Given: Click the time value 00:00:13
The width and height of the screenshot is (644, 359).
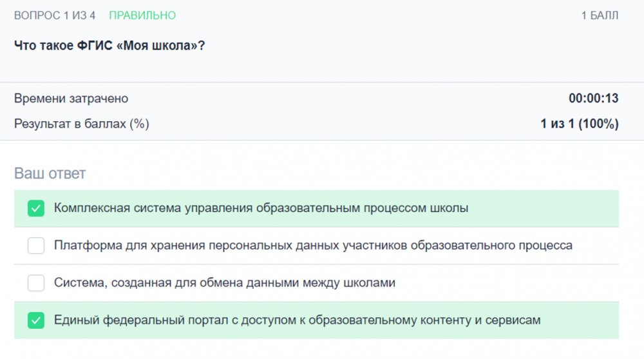Looking at the screenshot, I should 593,99.
